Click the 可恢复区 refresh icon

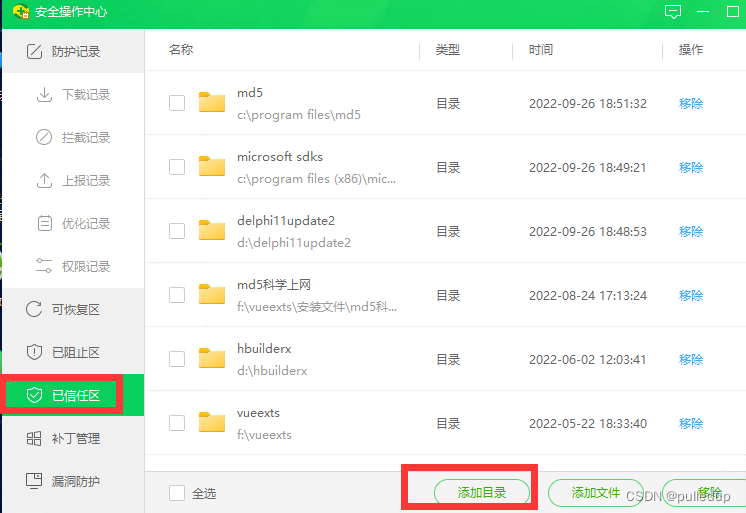(x=34, y=309)
